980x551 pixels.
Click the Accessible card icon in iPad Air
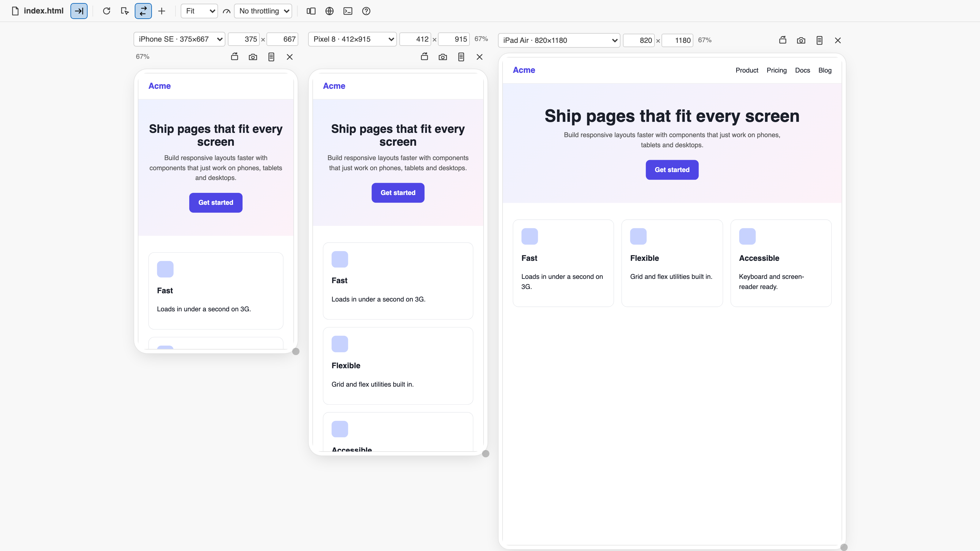(x=747, y=237)
